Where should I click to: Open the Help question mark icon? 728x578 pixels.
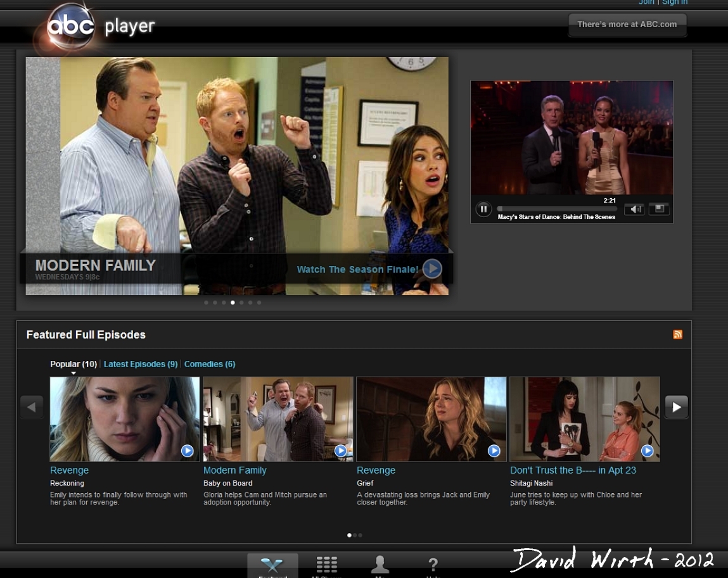tap(433, 566)
